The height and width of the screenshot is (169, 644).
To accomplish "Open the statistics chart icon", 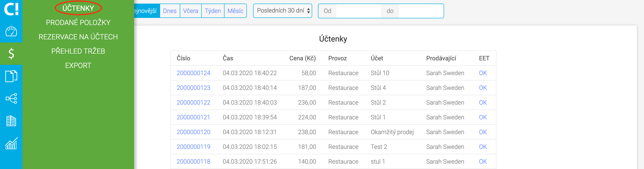I will [11, 143].
